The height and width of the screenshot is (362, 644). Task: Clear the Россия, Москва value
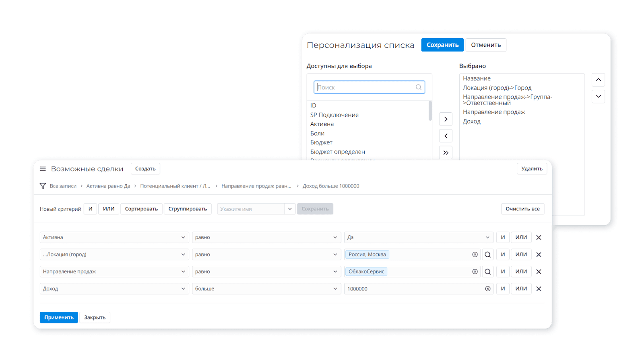coord(475,255)
